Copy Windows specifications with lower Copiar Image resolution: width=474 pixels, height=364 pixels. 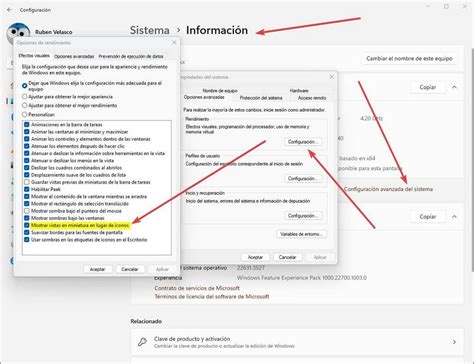428,217
